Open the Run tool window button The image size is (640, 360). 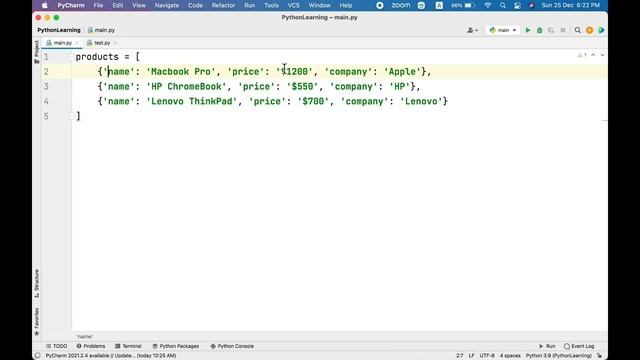[547, 346]
